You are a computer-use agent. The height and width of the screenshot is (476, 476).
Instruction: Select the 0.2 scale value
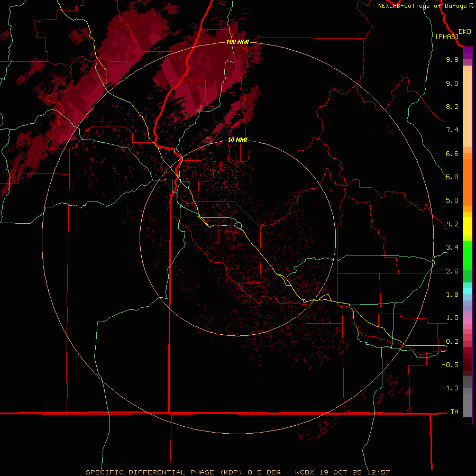point(452,342)
